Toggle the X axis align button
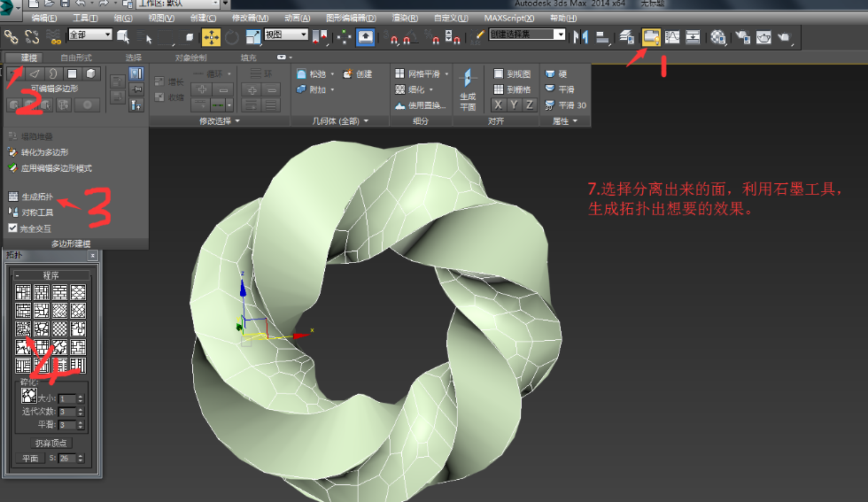The width and height of the screenshot is (868, 502). [x=498, y=104]
